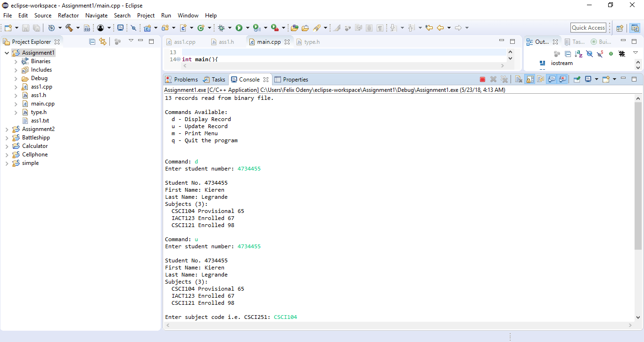
Task: Click Collapse All in Project Explorer
Action: pos(92,41)
